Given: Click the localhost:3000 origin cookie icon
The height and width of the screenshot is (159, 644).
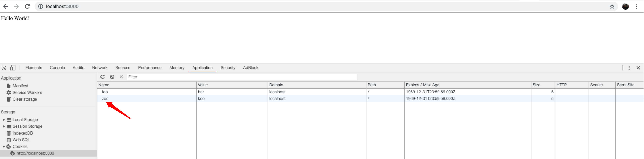Looking at the screenshot, I should [x=12, y=153].
